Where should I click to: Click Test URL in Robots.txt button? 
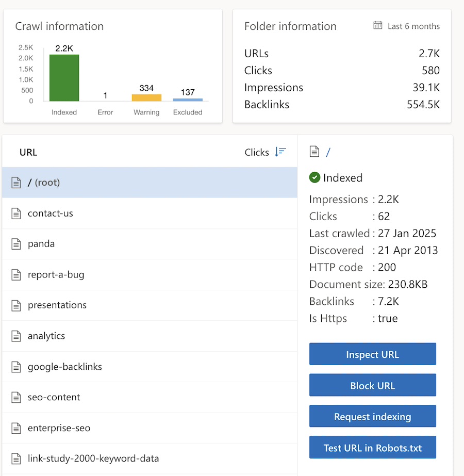(x=372, y=448)
